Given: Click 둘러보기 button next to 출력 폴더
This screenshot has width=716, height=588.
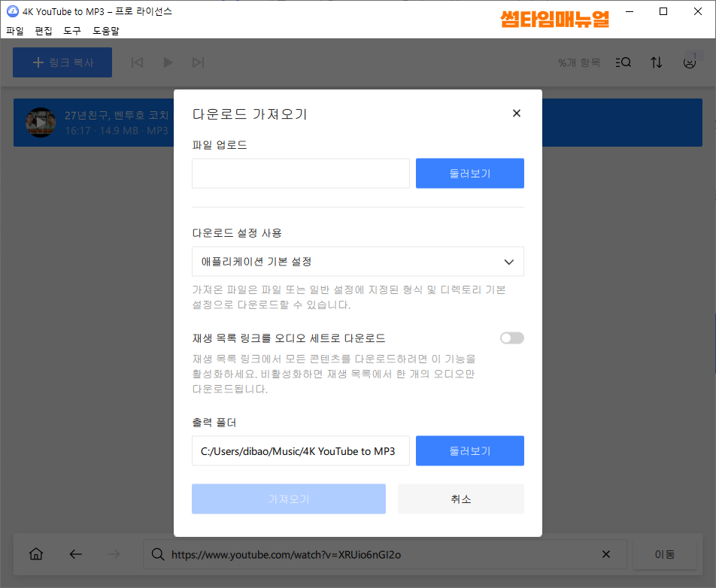Looking at the screenshot, I should coord(470,451).
